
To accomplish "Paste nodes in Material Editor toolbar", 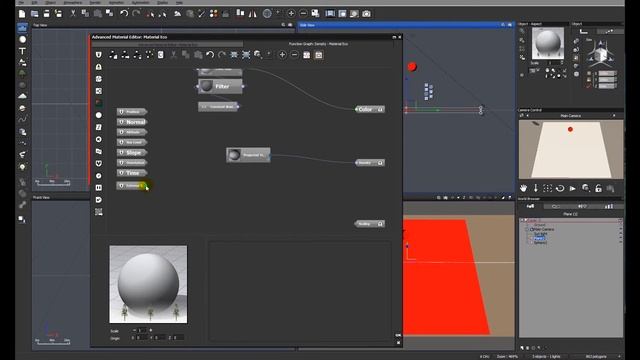I will pyautogui.click(x=198, y=55).
